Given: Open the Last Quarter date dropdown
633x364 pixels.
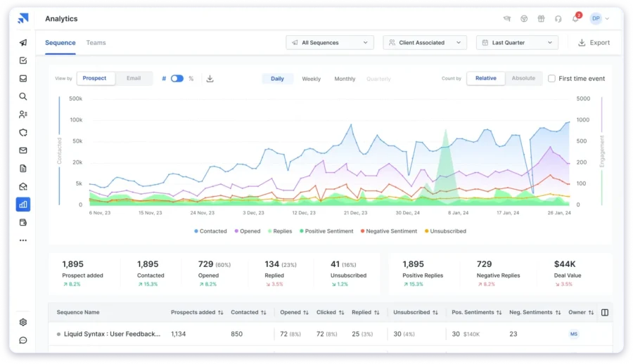Looking at the screenshot, I should click(517, 43).
